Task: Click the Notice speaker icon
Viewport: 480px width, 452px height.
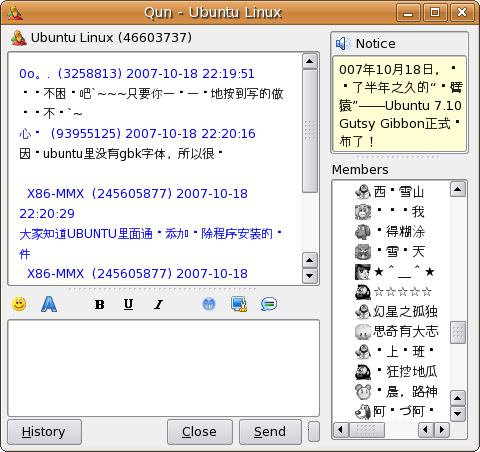Action: 343,44
